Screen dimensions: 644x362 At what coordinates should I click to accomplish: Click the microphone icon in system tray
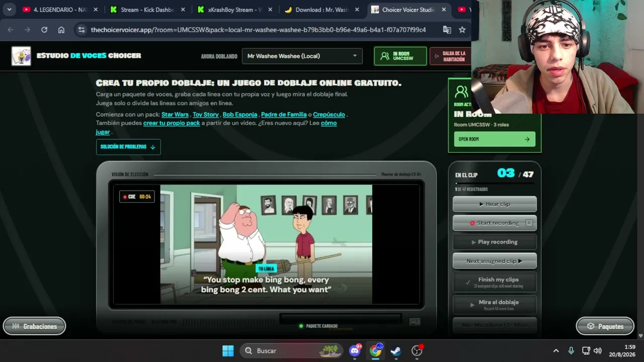pyautogui.click(x=571, y=351)
